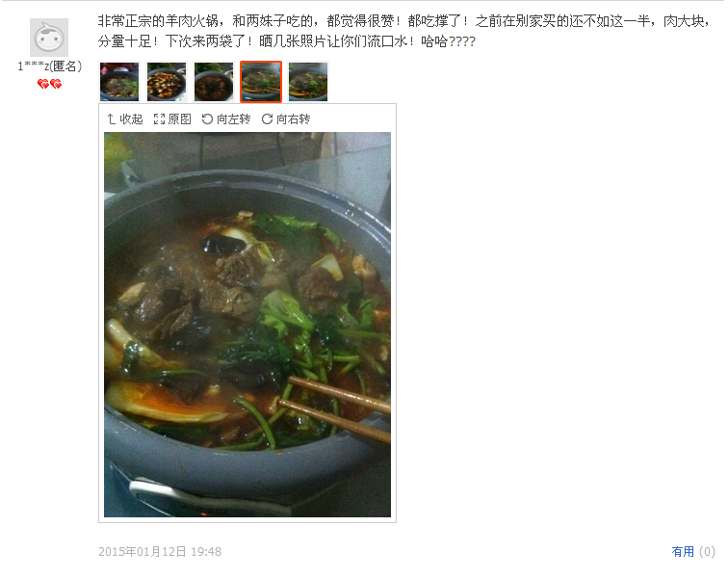
Task: Rotate the photo right with 向右转
Action: point(286,119)
